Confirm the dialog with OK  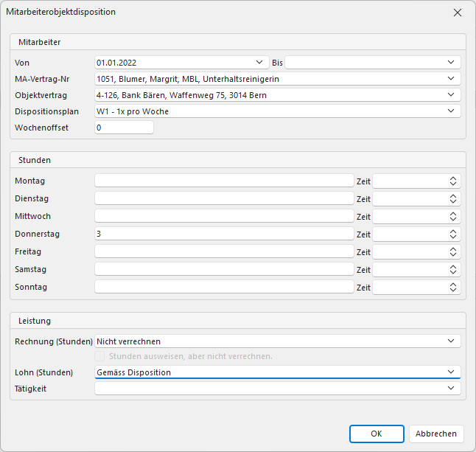coord(377,434)
